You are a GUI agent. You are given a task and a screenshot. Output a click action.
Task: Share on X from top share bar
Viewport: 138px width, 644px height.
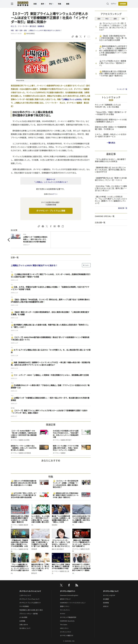point(81,36)
